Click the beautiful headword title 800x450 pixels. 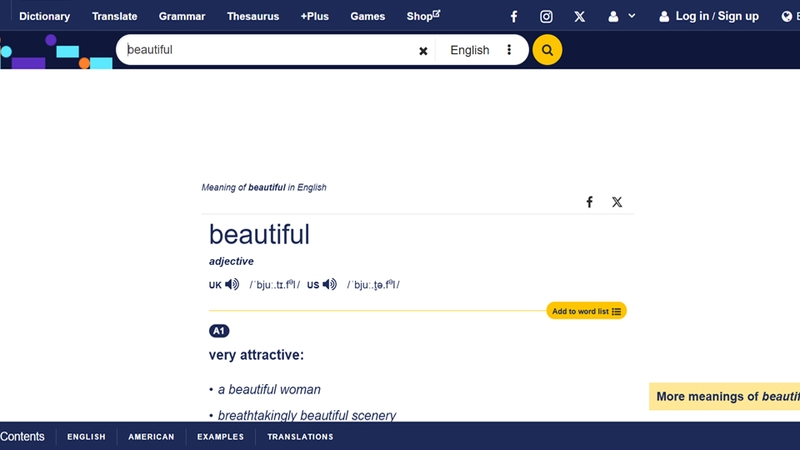259,235
